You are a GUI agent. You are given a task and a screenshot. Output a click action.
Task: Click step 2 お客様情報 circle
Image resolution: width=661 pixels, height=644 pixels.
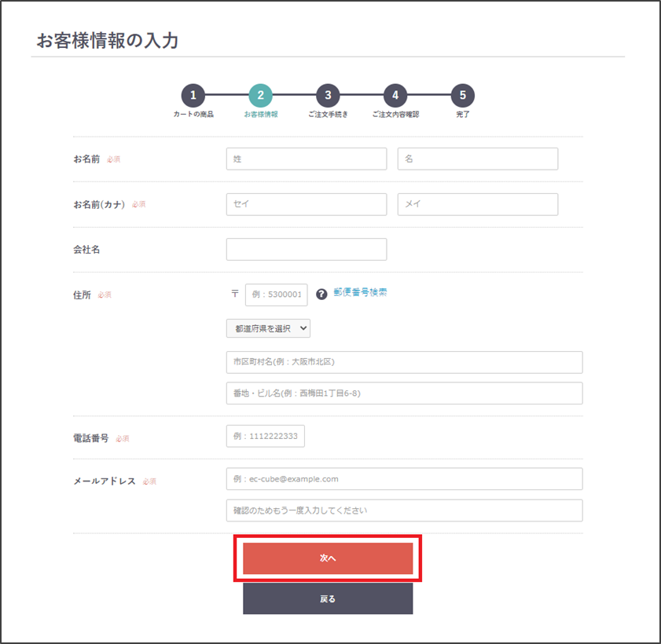tap(260, 96)
